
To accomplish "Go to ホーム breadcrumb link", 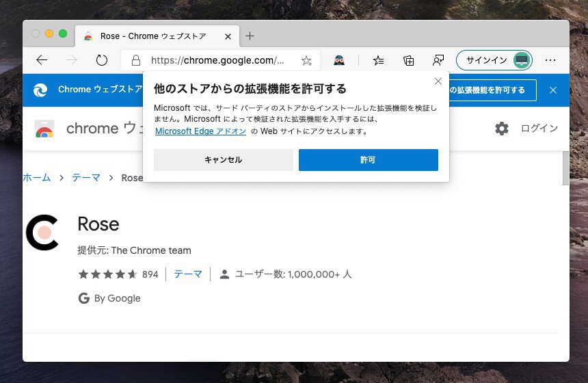I will 37,178.
